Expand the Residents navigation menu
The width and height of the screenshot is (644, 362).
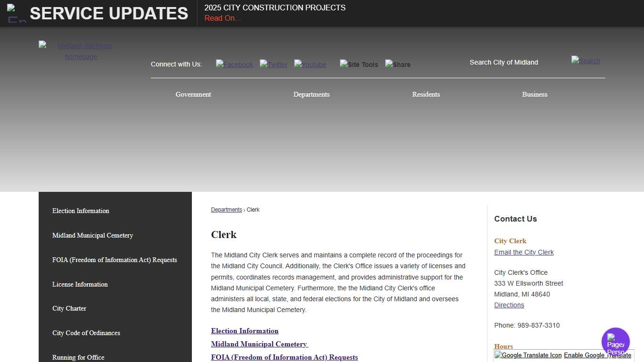[x=426, y=94]
